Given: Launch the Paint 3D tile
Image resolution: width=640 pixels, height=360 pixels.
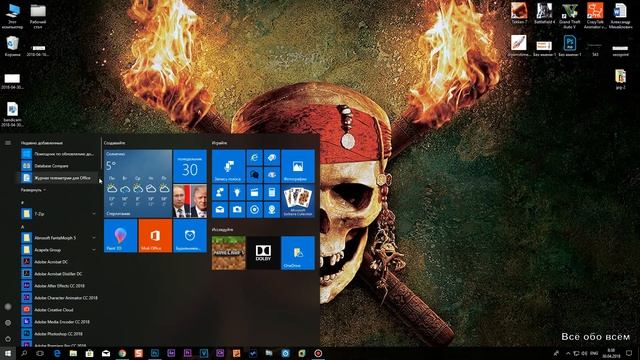Looking at the screenshot, I should tap(120, 236).
